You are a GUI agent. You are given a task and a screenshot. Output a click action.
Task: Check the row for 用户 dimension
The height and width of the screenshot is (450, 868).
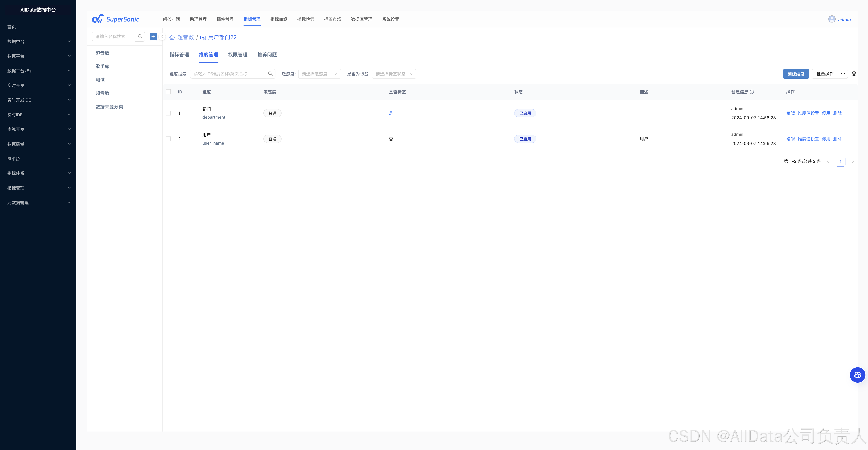(x=168, y=139)
